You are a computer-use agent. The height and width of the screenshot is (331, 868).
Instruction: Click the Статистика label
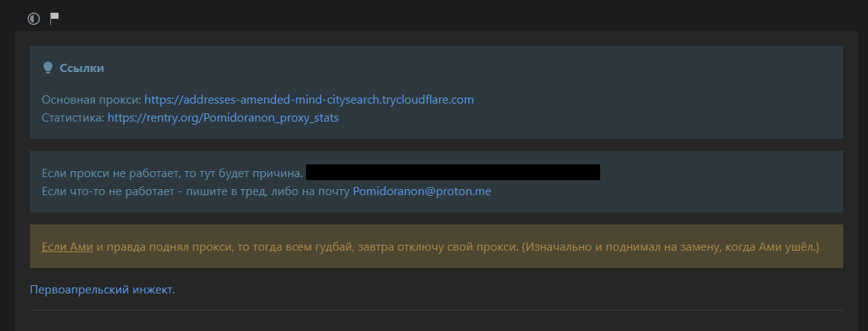[73, 118]
